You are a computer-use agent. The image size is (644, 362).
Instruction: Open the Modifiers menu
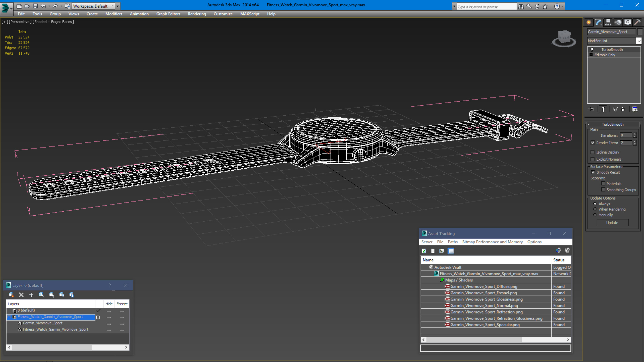coord(114,14)
